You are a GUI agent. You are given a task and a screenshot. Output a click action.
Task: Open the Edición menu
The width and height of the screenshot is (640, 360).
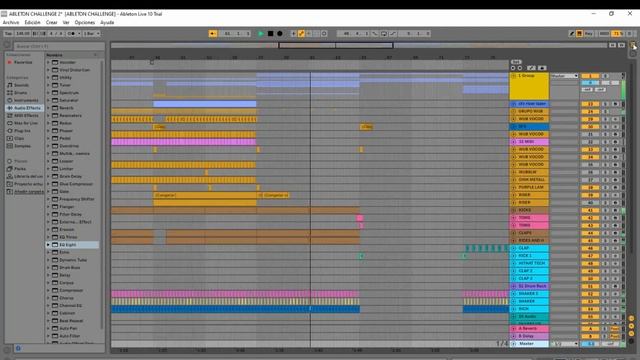click(x=32, y=22)
